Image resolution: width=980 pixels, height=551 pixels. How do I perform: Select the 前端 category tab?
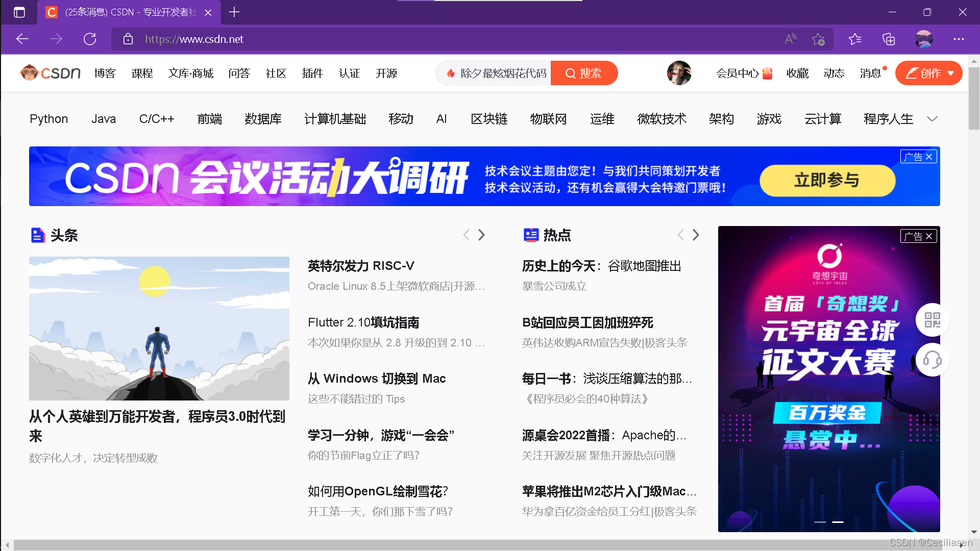[x=210, y=119]
